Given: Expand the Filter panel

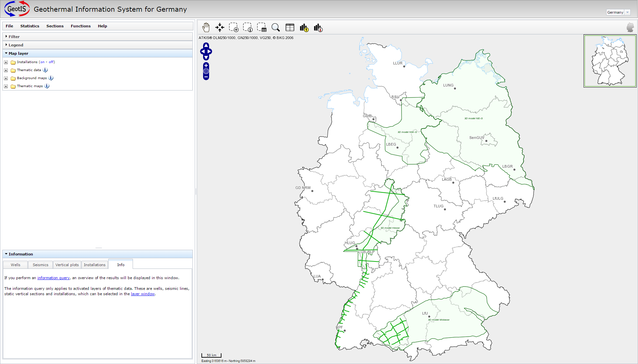Looking at the screenshot, I should coord(98,37).
